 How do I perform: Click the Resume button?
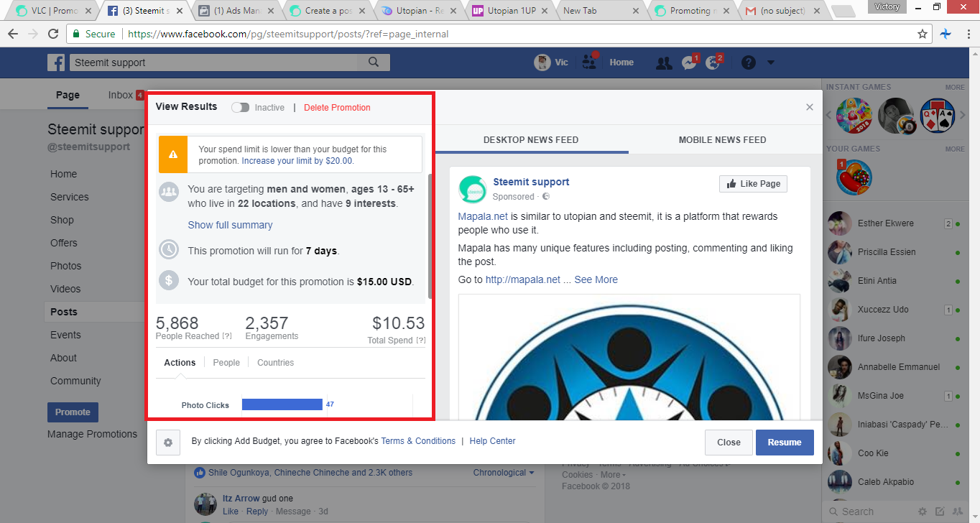pyautogui.click(x=785, y=443)
